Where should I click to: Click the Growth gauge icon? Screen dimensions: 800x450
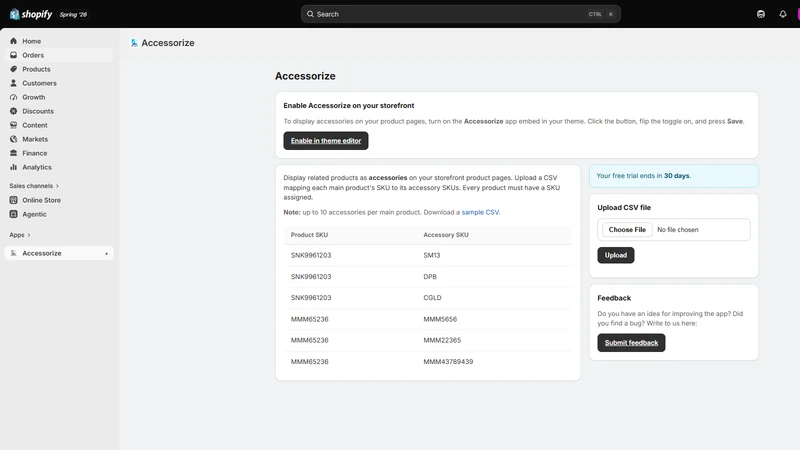tap(14, 97)
